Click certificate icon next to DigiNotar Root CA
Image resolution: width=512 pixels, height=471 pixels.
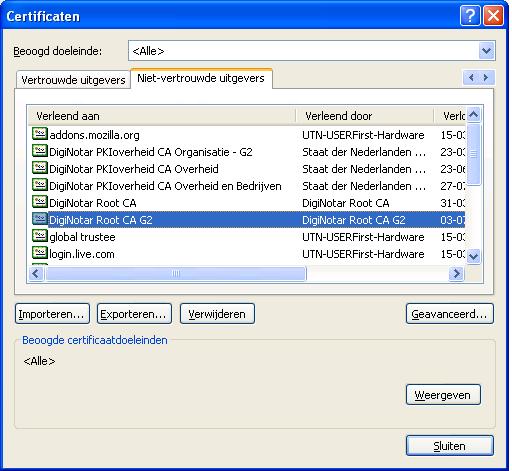pyautogui.click(x=40, y=202)
